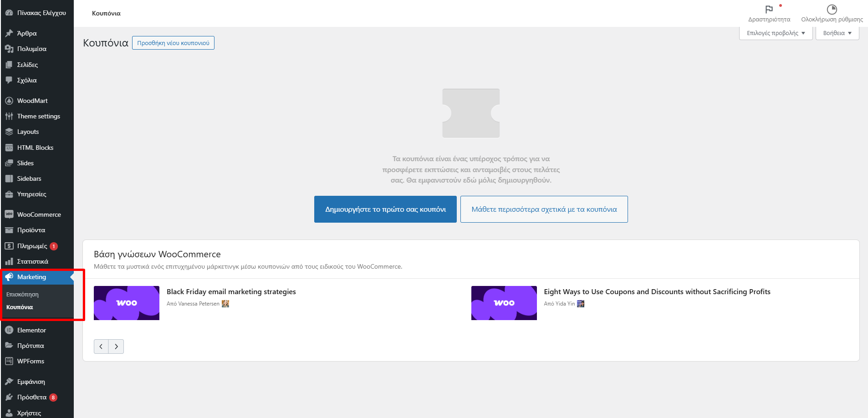Screen dimensions: 868x418
Task: Click Woo thumbnail of Black Friday article
Action: 127,303
